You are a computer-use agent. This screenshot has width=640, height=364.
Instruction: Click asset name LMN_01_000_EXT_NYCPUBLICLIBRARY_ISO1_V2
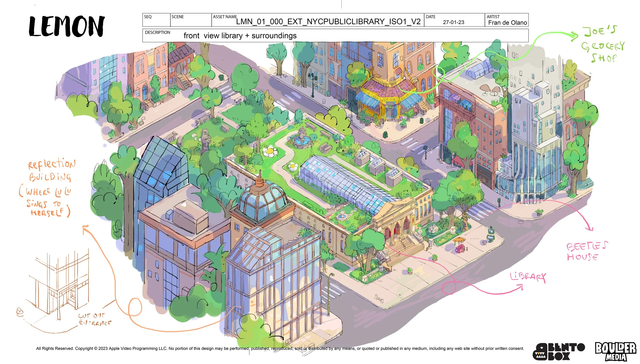point(328,22)
